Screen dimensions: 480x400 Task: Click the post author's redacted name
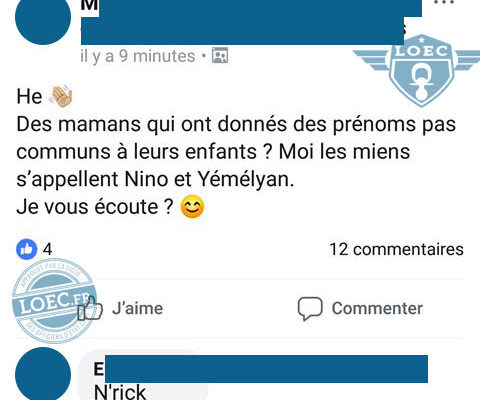pos(250,21)
